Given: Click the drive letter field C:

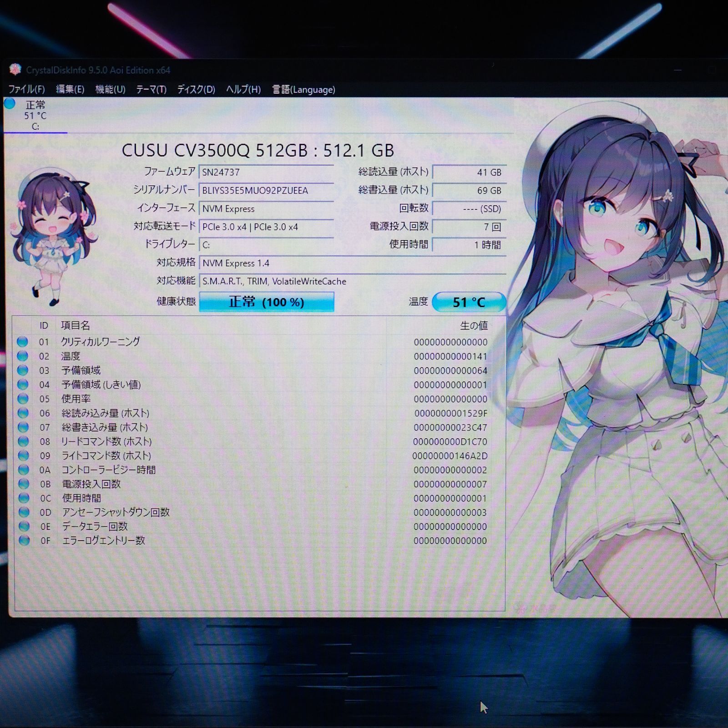Looking at the screenshot, I should click(x=267, y=245).
